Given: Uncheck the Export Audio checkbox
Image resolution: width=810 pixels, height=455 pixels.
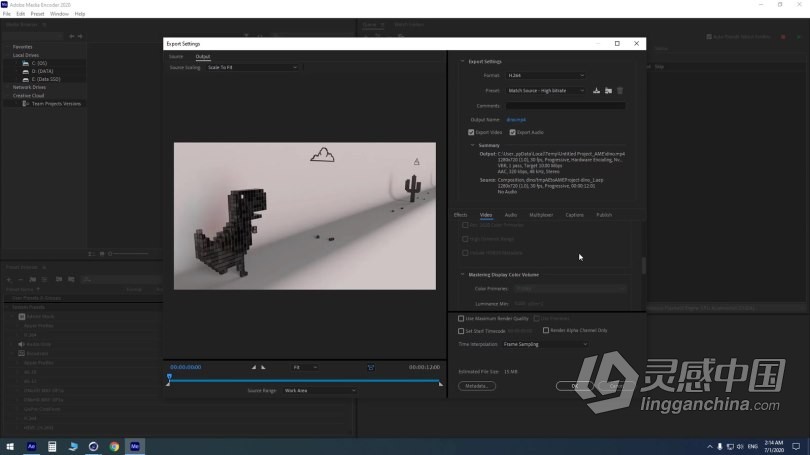Looking at the screenshot, I should 512,133.
